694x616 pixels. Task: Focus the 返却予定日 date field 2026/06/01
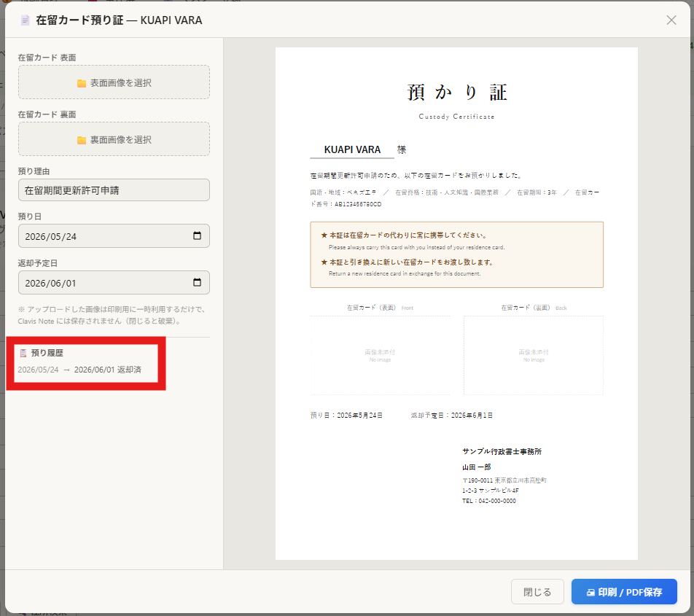click(x=114, y=283)
